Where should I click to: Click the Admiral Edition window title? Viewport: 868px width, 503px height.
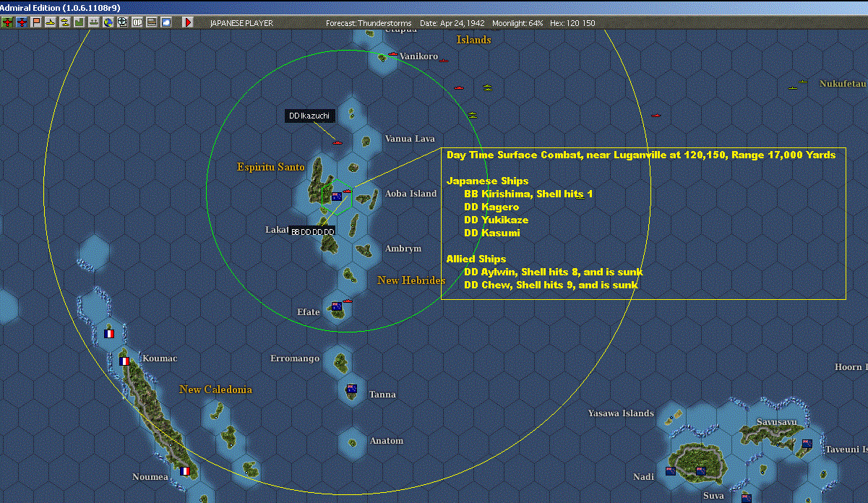point(61,7)
